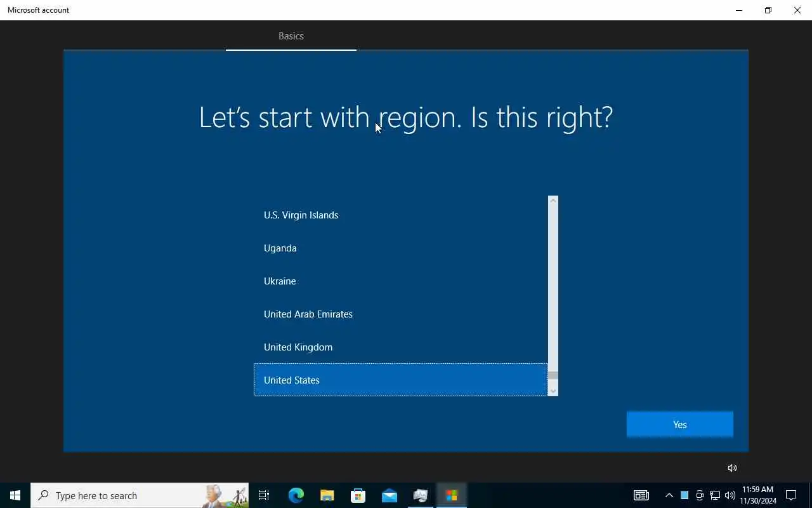This screenshot has width=812, height=508.
Task: Show hidden system tray icons
Action: 669,495
